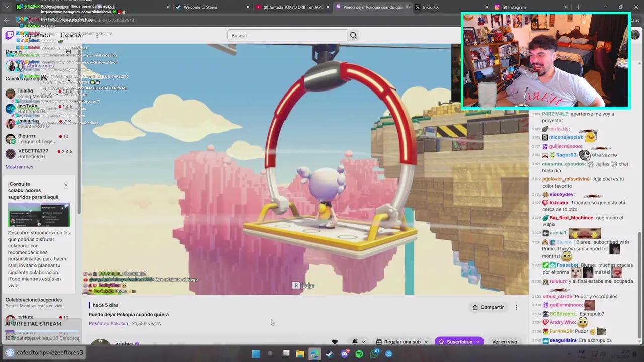Screen dimensions: 644x362
Task: Open jujalaq channel in followed list
Action: tap(40, 94)
